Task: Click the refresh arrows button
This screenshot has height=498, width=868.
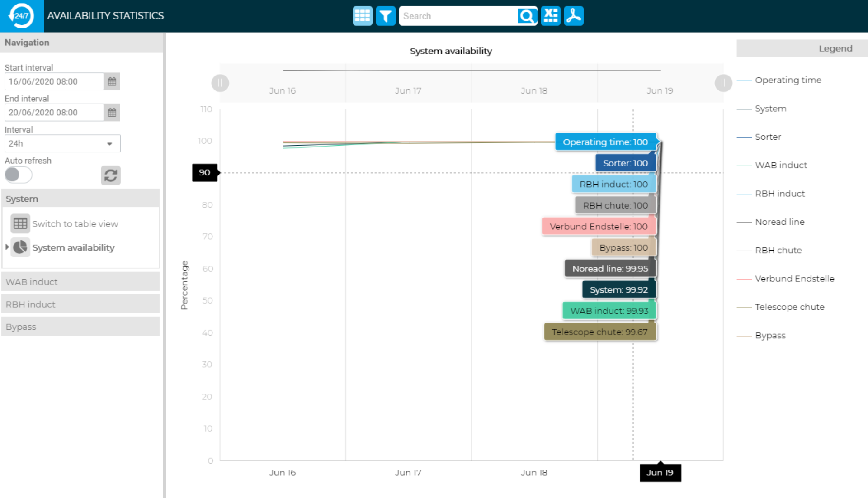Action: 111,175
